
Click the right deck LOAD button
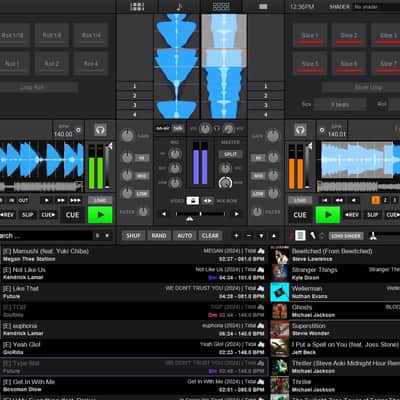300,200
